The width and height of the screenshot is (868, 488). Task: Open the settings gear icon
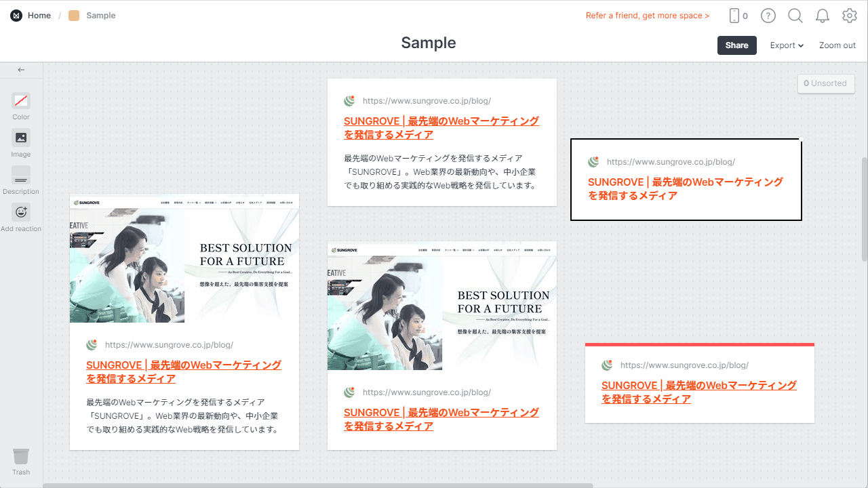[850, 16]
